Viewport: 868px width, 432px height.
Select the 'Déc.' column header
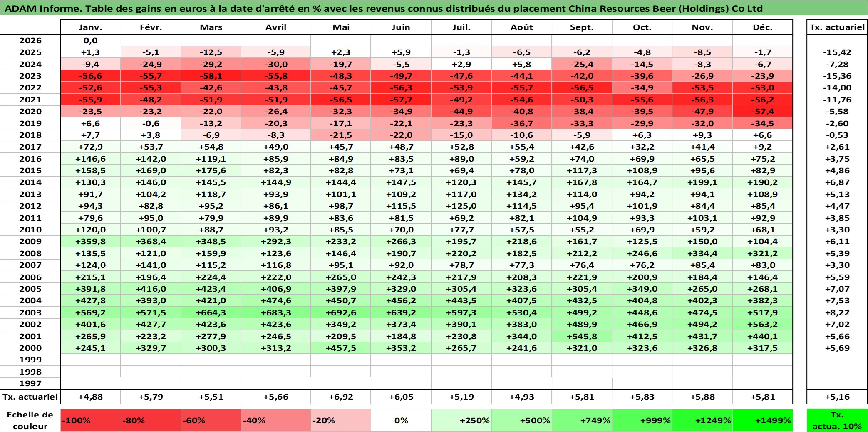coord(763,27)
